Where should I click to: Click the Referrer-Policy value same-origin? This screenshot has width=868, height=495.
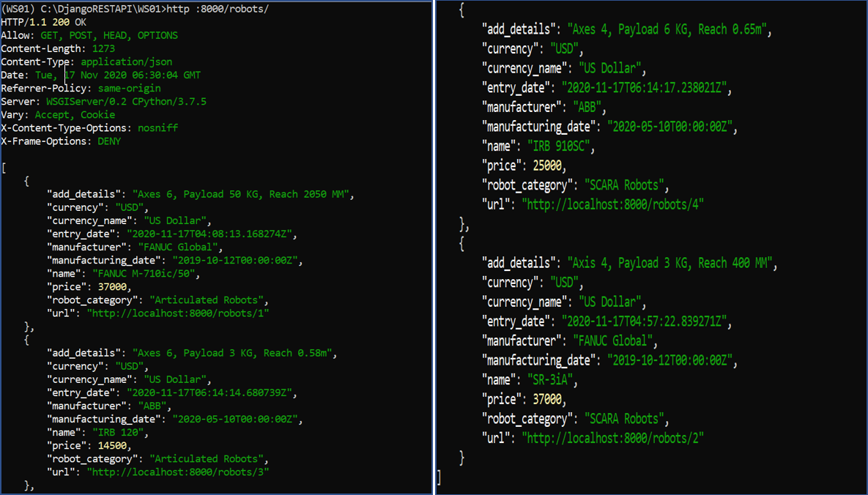point(130,89)
